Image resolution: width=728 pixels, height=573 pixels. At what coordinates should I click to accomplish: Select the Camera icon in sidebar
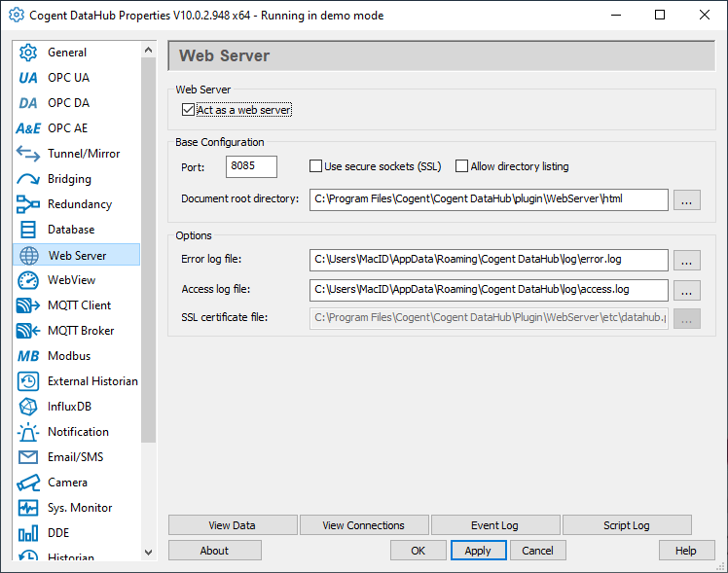click(x=28, y=483)
